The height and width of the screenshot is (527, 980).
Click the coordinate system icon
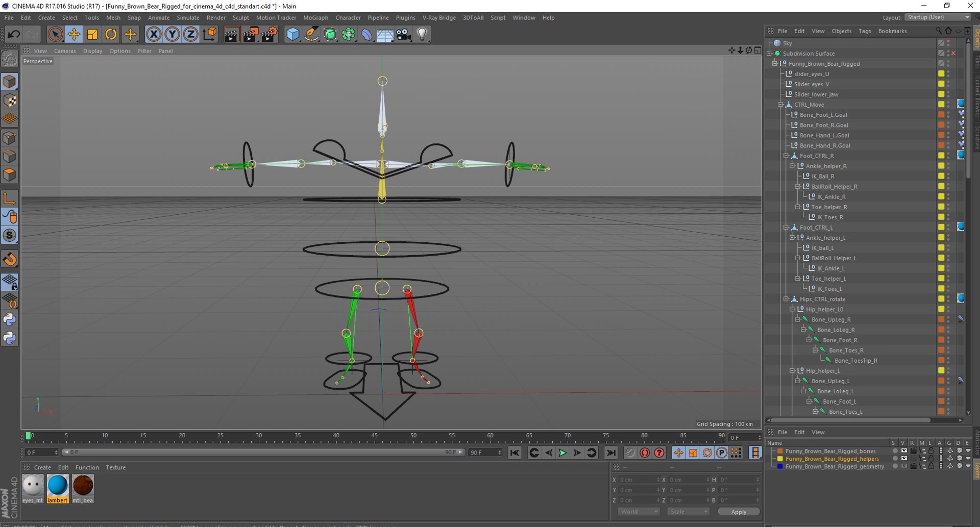[x=209, y=34]
